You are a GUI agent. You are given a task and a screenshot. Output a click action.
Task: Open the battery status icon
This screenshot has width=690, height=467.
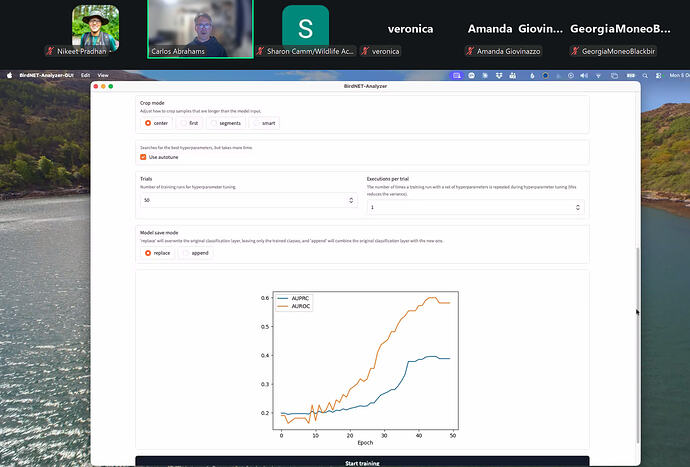pos(631,76)
